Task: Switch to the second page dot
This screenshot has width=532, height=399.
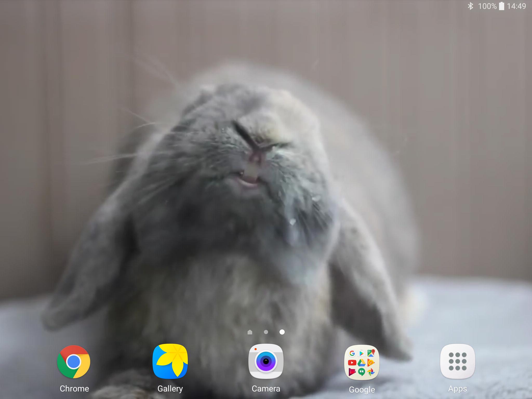Action: (x=266, y=332)
